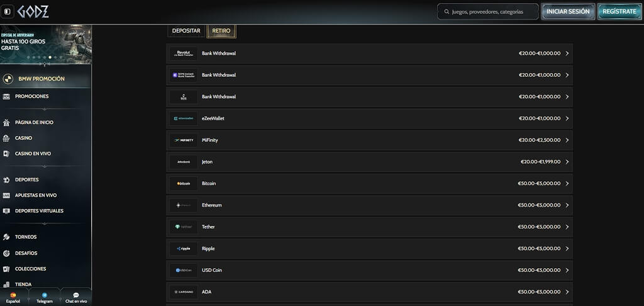
Task: Click the Bitcoin logo
Action: click(184, 183)
